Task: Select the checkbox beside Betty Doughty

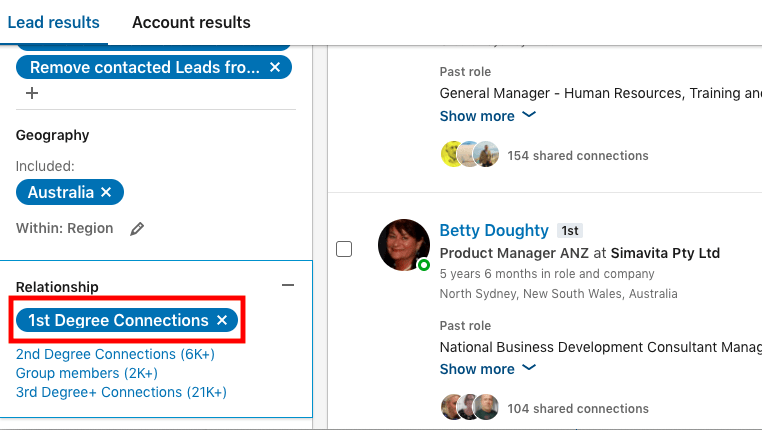Action: coord(344,249)
